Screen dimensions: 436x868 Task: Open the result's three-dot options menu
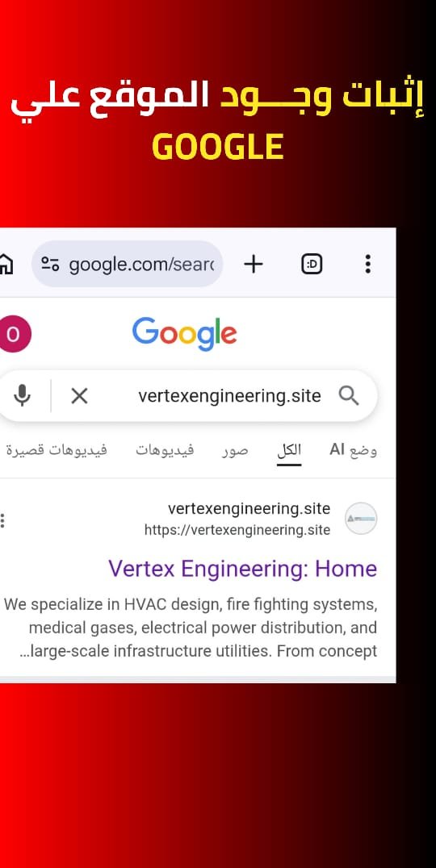[2, 521]
